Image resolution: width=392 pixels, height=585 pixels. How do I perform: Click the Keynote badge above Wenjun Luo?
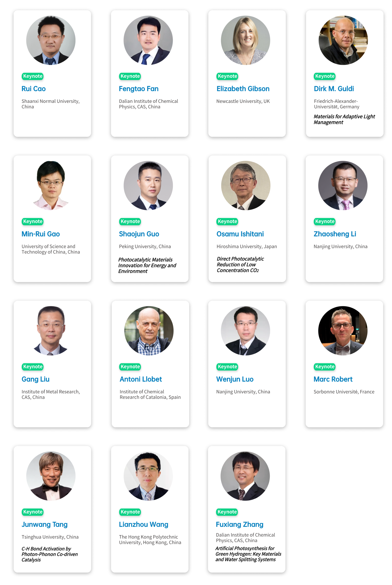tap(227, 366)
